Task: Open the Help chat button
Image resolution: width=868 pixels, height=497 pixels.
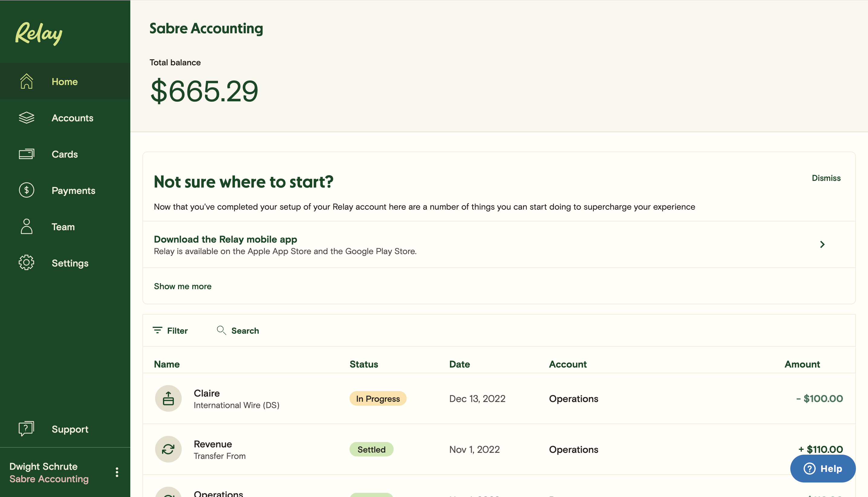Action: click(x=823, y=469)
